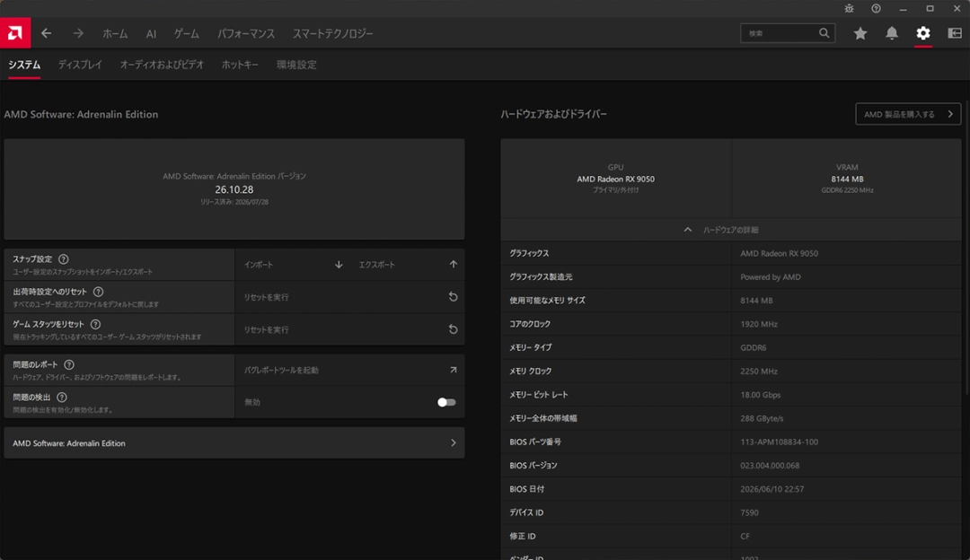Enable the 問題の検出 toggle
This screenshot has height=560, width=970.
[446, 402]
